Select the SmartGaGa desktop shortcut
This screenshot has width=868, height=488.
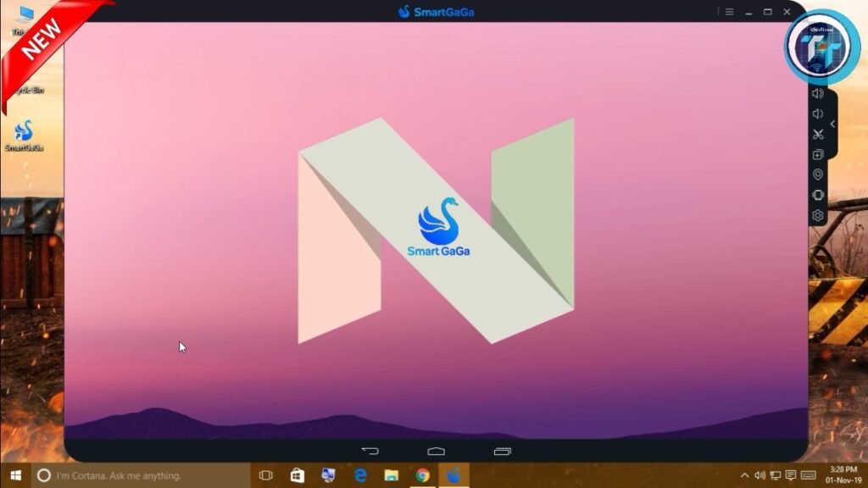[24, 136]
